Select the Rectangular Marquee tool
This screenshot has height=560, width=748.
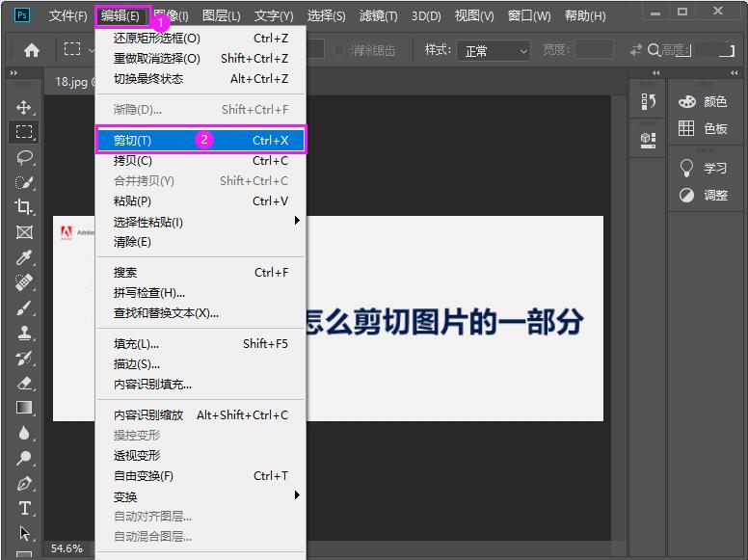coord(24,132)
